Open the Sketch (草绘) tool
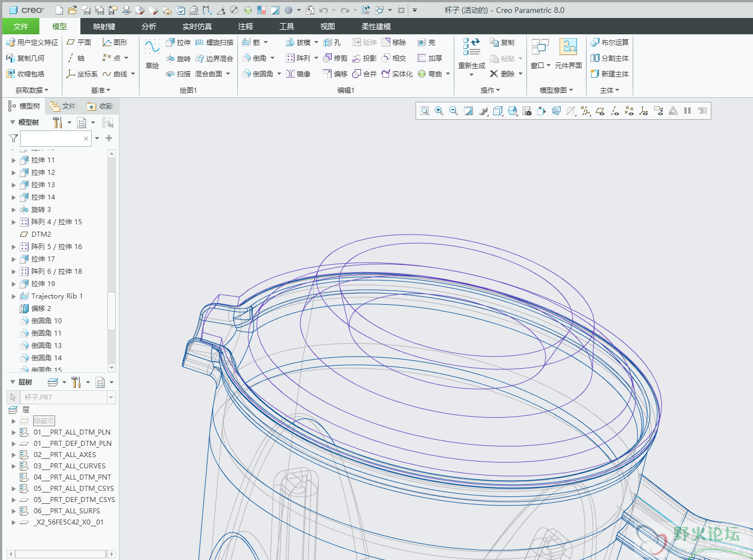This screenshot has width=753, height=560. click(152, 54)
